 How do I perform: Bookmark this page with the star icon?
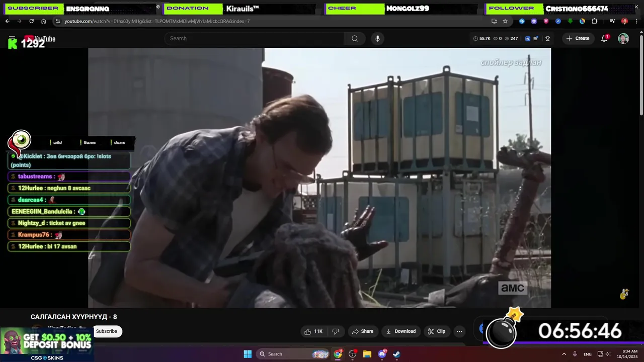[505, 21]
